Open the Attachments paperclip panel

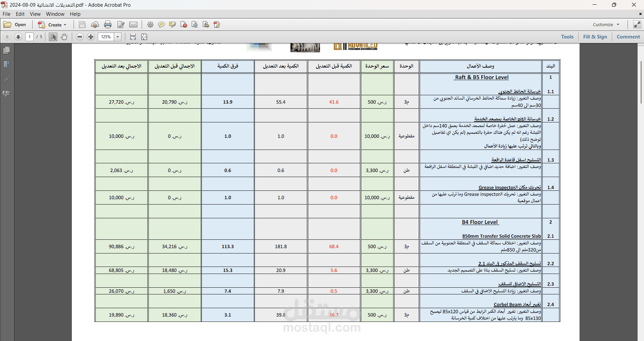pos(6,79)
